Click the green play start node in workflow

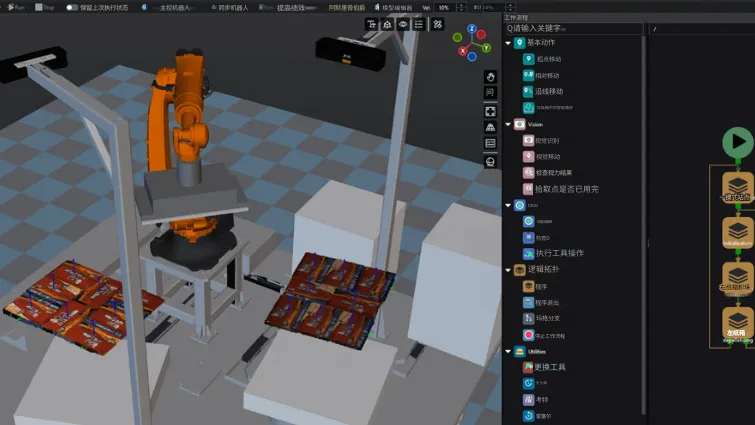coord(738,142)
